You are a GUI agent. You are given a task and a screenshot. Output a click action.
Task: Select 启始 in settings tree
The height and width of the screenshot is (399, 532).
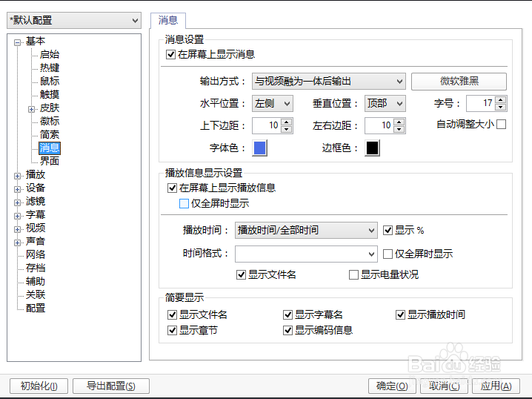tap(50, 54)
